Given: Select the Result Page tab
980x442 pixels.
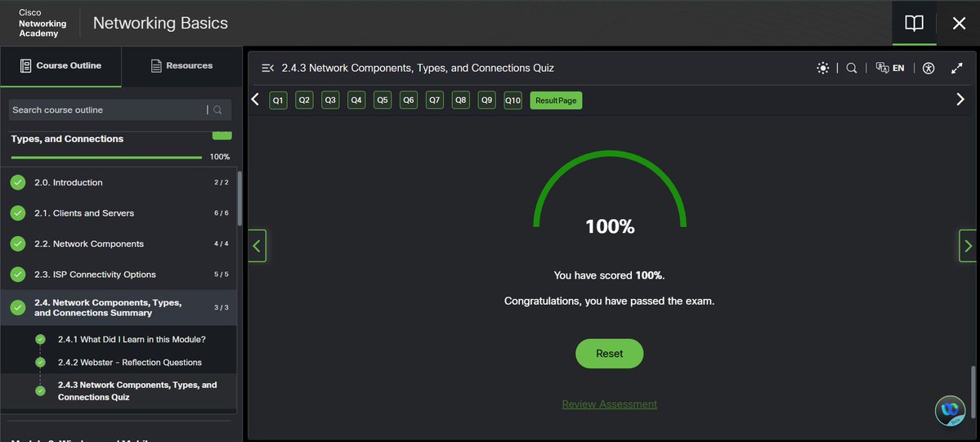Looking at the screenshot, I should tap(556, 100).
